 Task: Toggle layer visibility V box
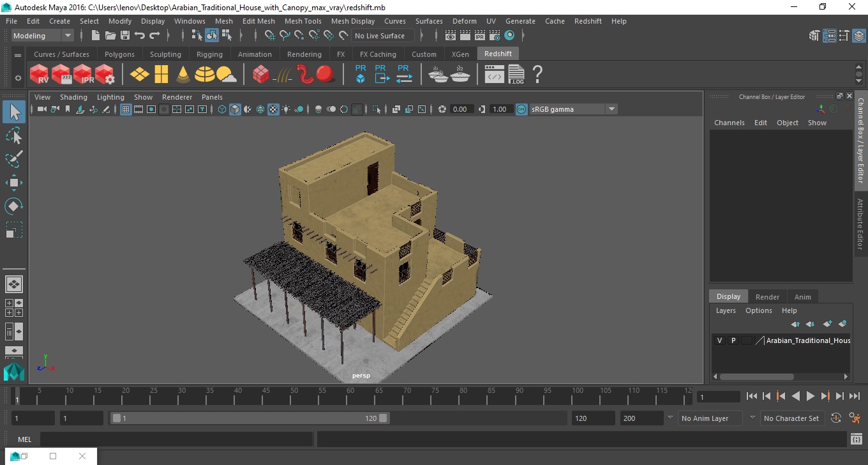coord(719,340)
